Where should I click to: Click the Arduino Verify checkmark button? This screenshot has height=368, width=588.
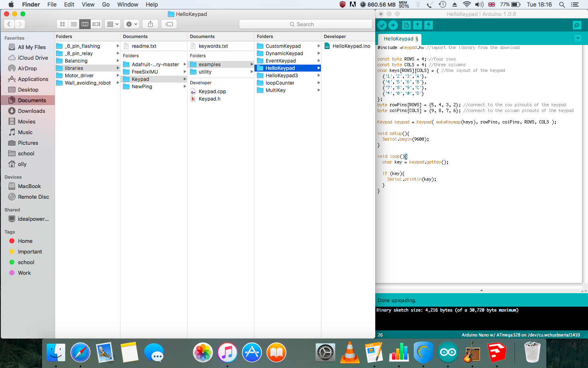[x=382, y=25]
